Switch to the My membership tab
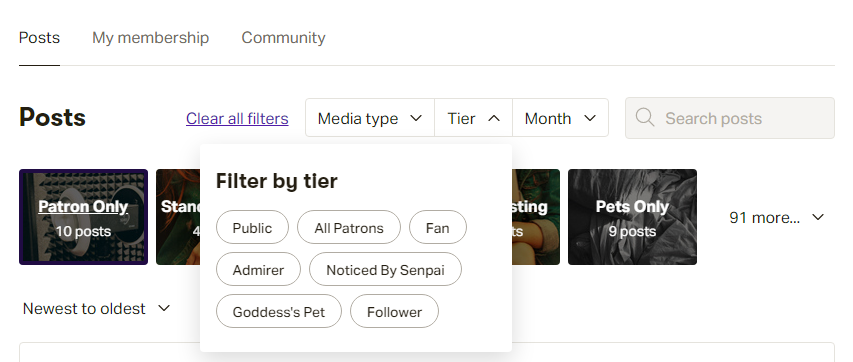This screenshot has width=853, height=362. tap(150, 38)
